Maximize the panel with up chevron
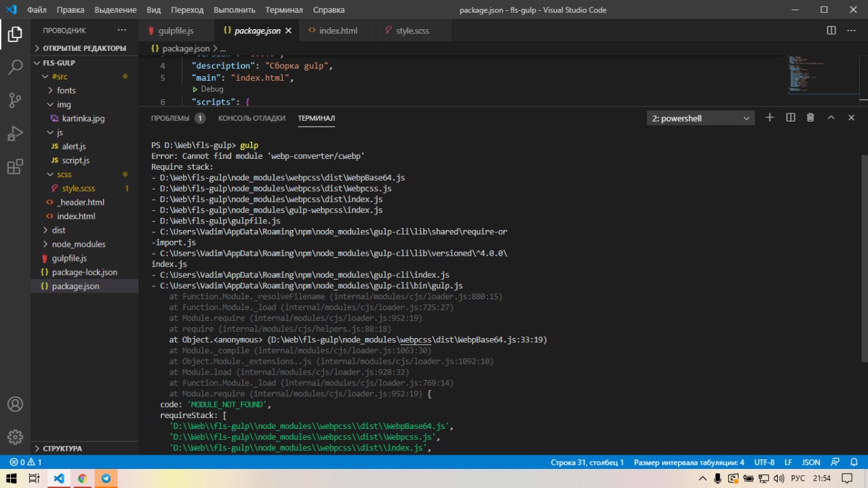868x488 pixels. click(x=831, y=117)
